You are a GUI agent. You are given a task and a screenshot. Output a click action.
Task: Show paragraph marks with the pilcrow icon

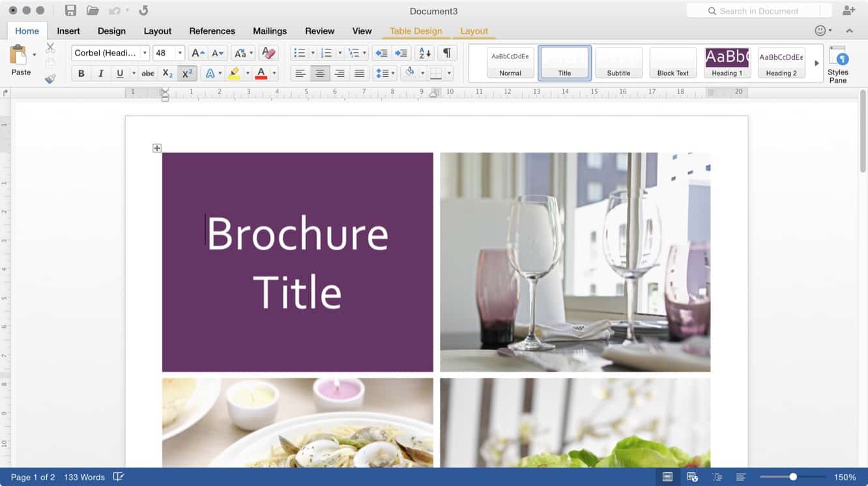click(446, 53)
